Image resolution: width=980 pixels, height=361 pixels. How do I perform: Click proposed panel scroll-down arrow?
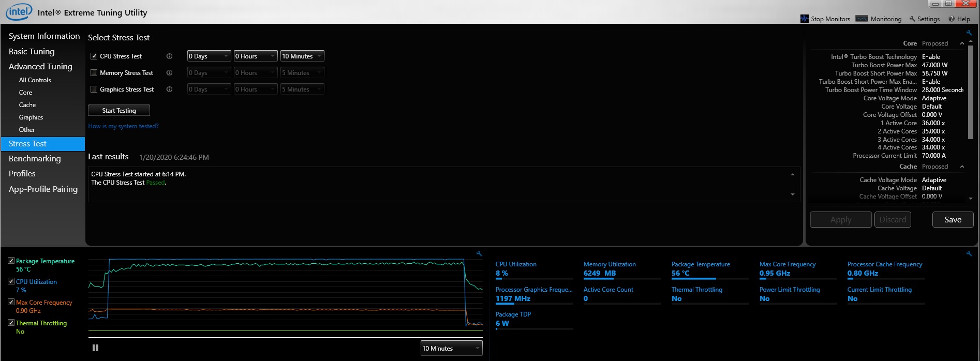[x=971, y=199]
